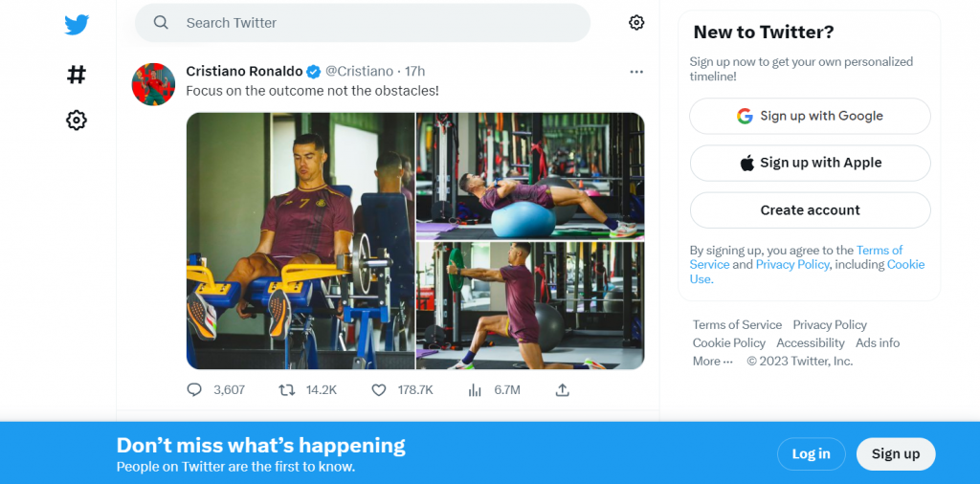Viewport: 980px width, 484px height.
Task: Open Explore via the hashtag icon
Action: coord(77,74)
